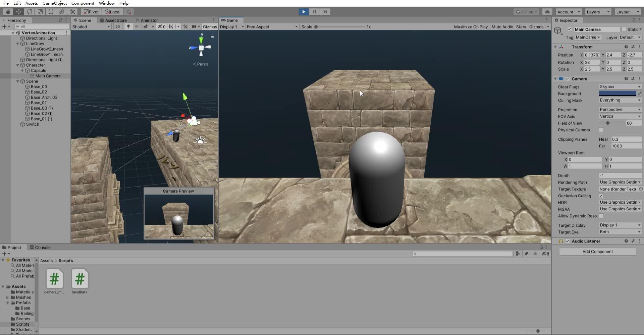Click the Unity Collab cloud icon
The image size is (644, 335).
tap(547, 12)
